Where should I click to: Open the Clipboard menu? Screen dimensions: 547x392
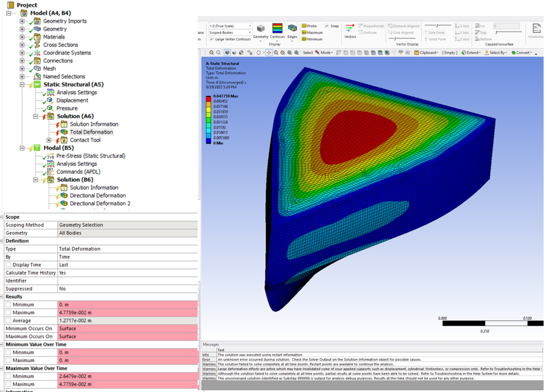click(x=427, y=53)
